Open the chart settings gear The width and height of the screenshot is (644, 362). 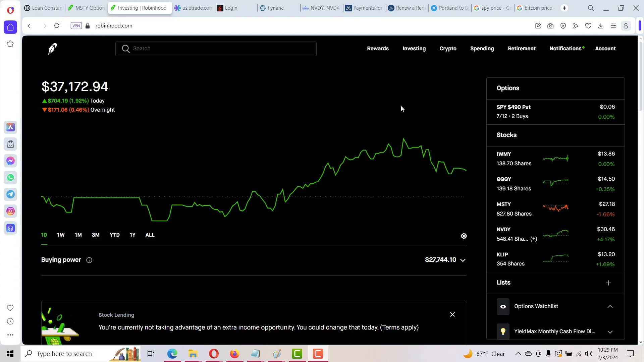coord(464,236)
